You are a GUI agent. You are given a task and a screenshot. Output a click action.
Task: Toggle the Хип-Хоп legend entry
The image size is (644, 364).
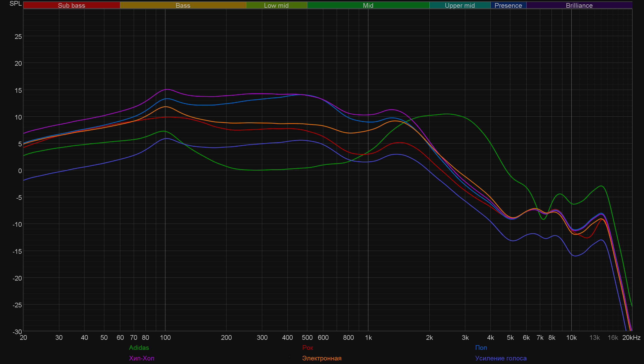click(141, 358)
